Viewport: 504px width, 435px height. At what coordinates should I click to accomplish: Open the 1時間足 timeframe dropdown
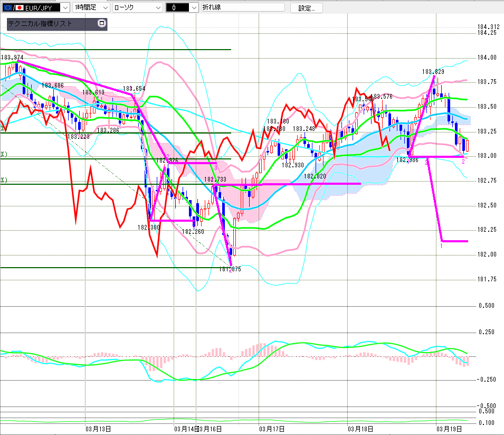(x=105, y=7)
